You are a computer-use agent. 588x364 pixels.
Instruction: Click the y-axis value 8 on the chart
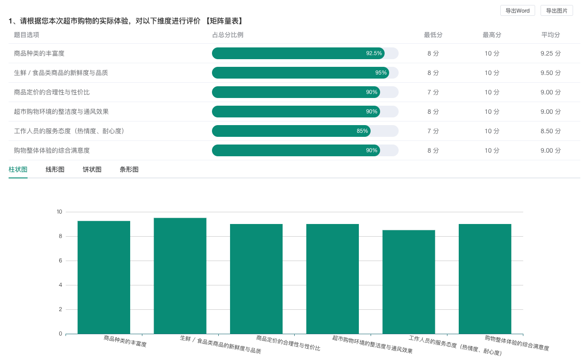[61, 236]
